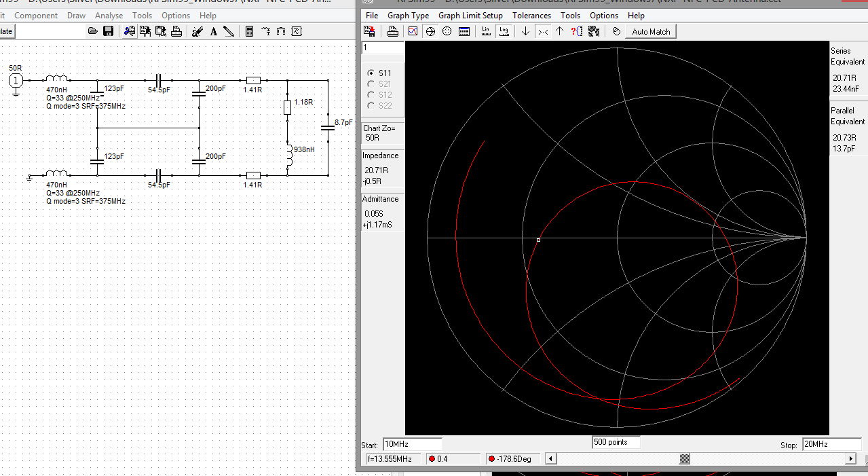Image resolution: width=868 pixels, height=476 pixels.
Task: Open the Graph Type menu
Action: 408,15
